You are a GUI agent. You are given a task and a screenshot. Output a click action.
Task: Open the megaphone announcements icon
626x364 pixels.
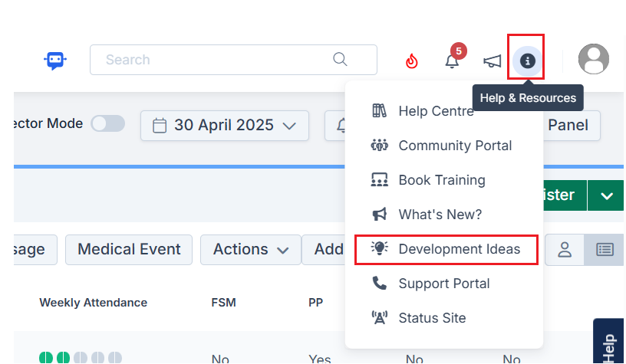492,61
